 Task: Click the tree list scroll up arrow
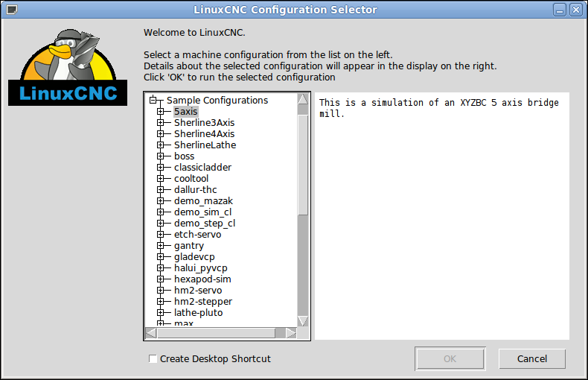(x=303, y=99)
